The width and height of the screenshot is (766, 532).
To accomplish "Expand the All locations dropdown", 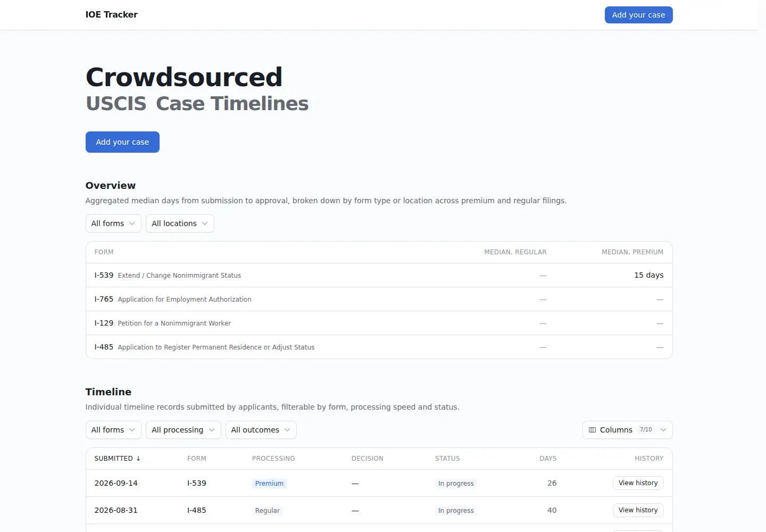I will pyautogui.click(x=180, y=223).
